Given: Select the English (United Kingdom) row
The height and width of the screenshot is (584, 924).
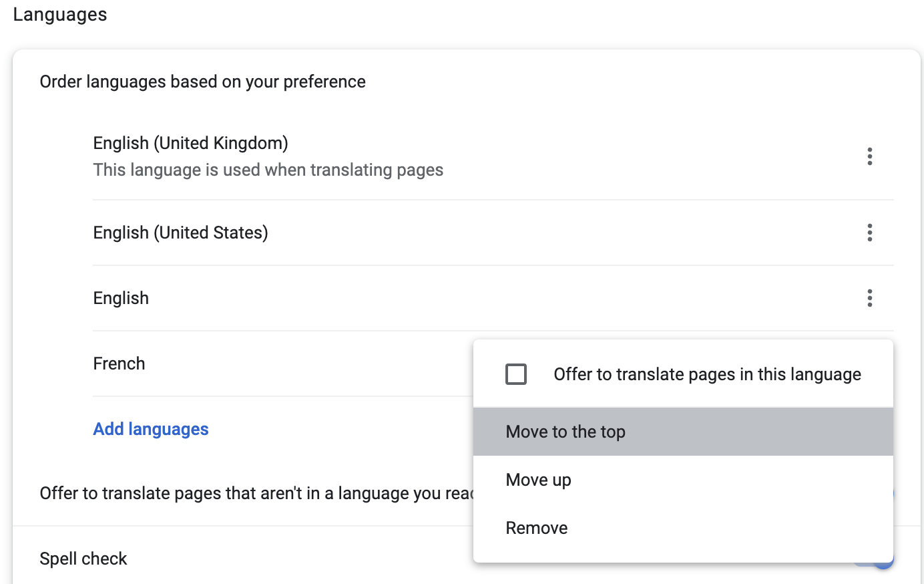Looking at the screenshot, I should tap(190, 143).
